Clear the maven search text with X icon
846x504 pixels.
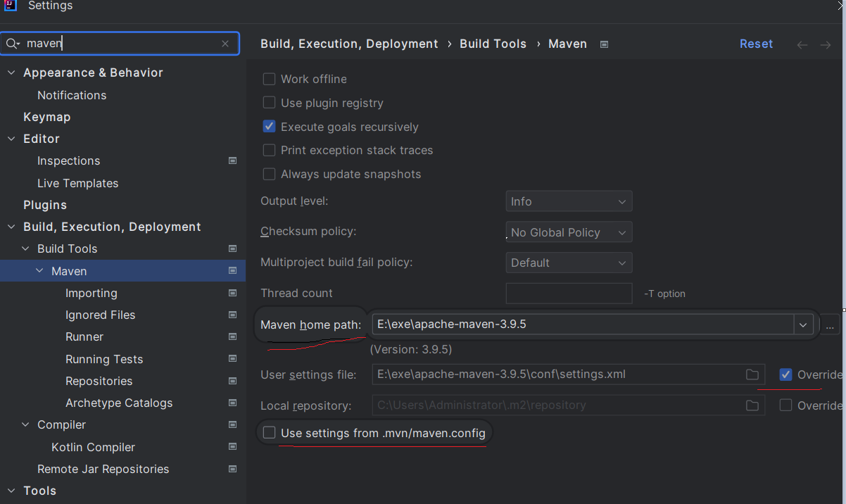coord(225,44)
